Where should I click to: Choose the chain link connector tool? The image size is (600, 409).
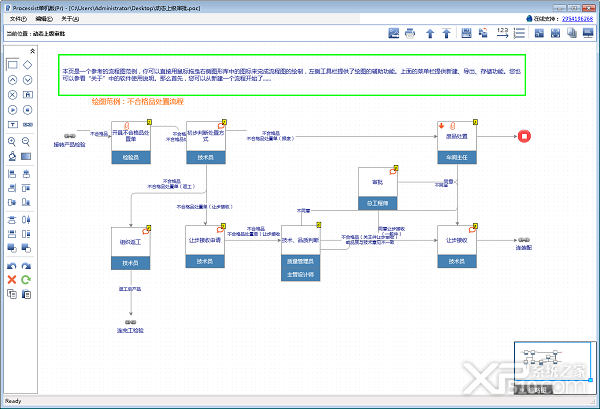tap(28, 124)
